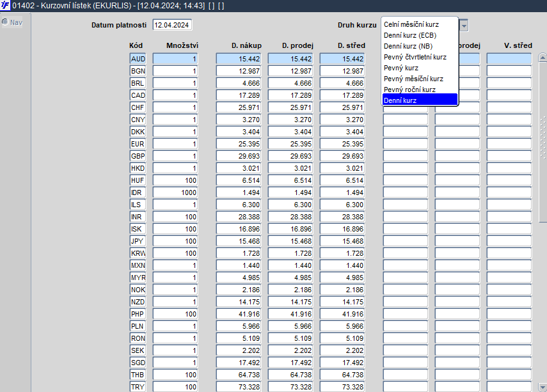Choose Pevný kurz option

click(420, 68)
